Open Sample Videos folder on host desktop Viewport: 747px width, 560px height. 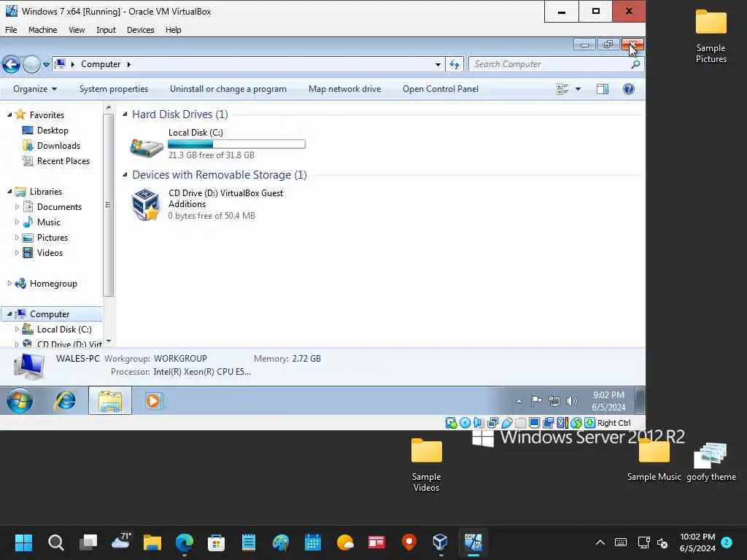tap(426, 465)
